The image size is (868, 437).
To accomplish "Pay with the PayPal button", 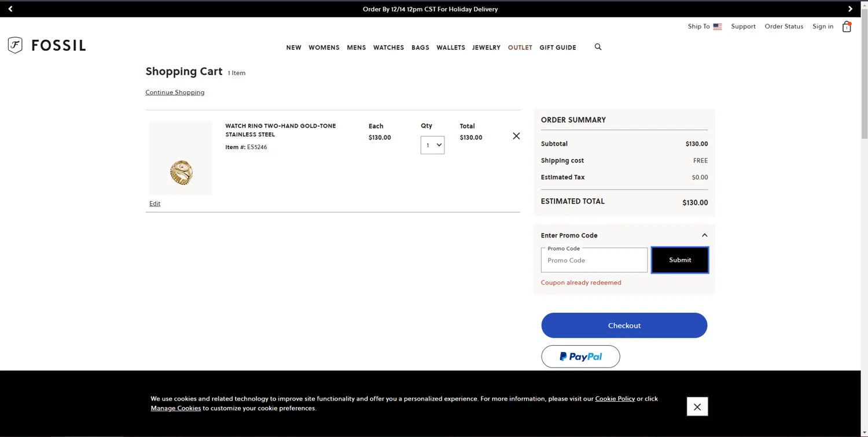I will tap(580, 357).
